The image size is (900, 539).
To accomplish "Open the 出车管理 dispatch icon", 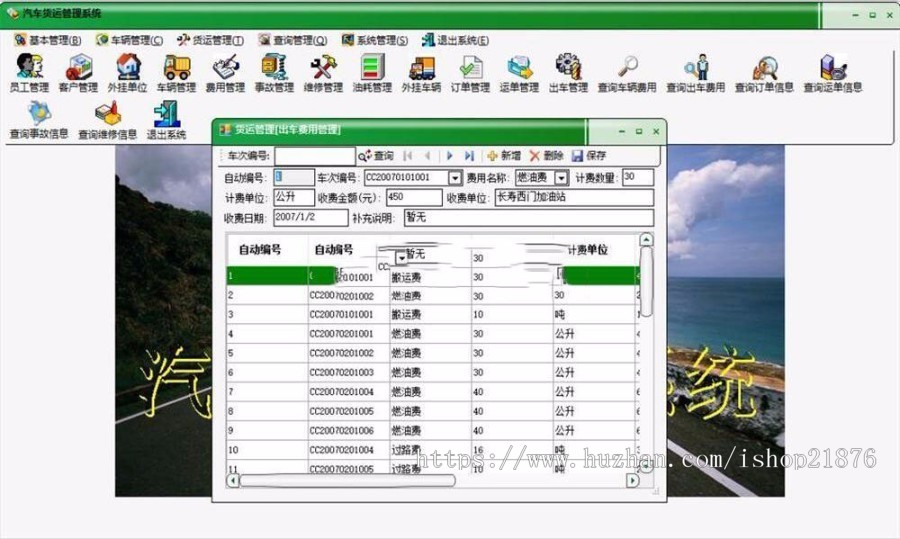I will [568, 67].
